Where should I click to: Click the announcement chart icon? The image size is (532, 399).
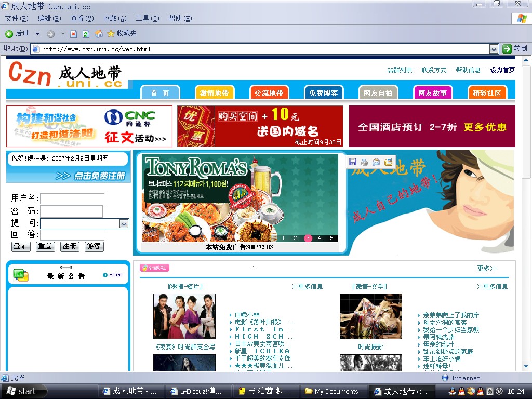click(x=21, y=274)
